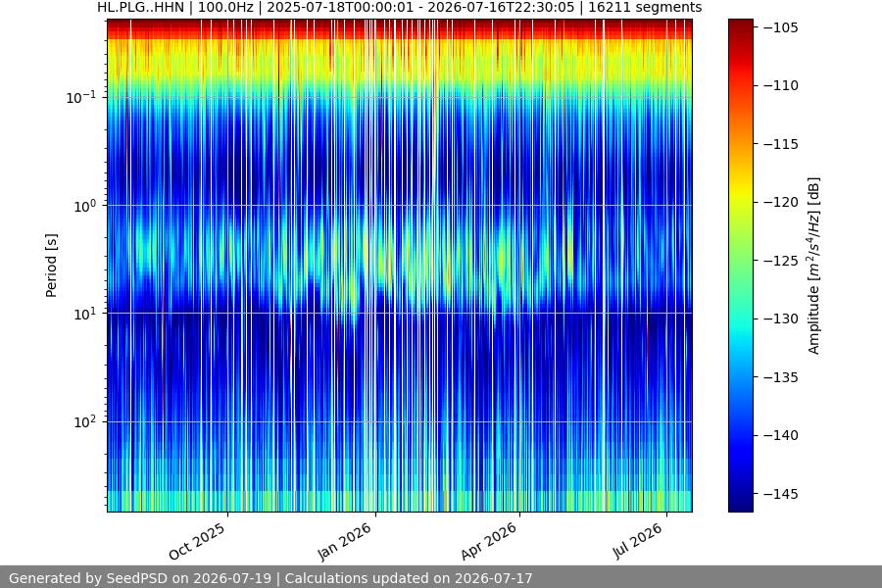882x588 pixels.
Task: Click the -125 colorbar tick label
Action: coord(781,261)
